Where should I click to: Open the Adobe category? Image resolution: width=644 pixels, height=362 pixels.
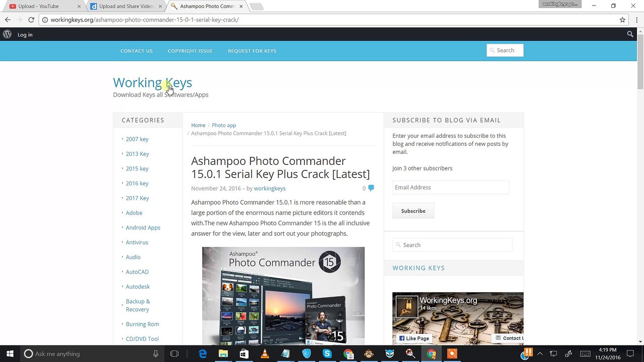(134, 213)
